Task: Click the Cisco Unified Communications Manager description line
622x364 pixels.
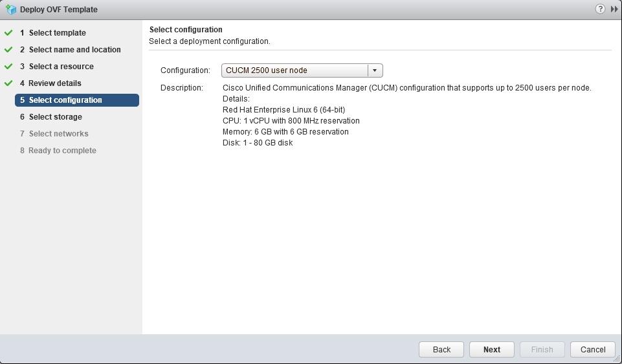Action: point(407,88)
